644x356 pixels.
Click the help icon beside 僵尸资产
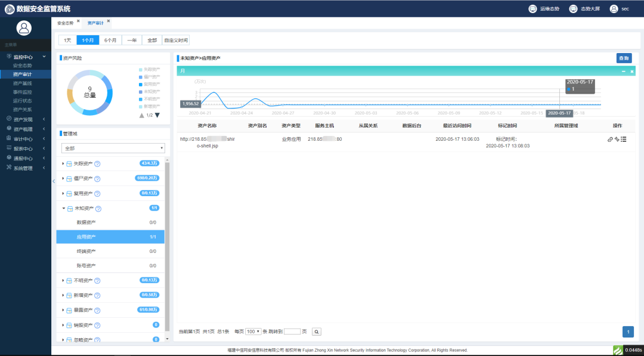[97, 179]
